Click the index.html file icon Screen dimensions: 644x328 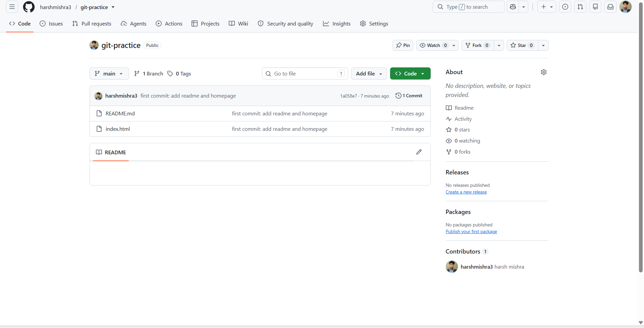tap(99, 129)
